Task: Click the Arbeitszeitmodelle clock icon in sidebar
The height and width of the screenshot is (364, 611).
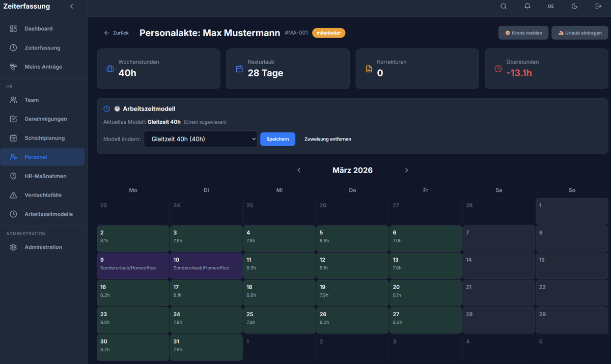Action: coord(13,214)
